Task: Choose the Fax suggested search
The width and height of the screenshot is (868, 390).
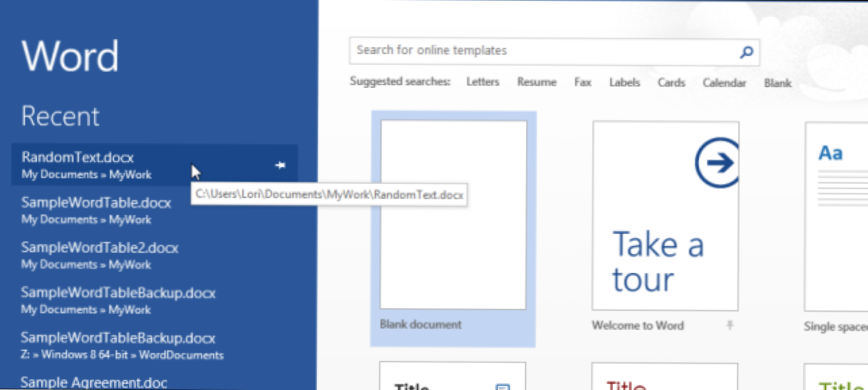Action: pos(583,82)
